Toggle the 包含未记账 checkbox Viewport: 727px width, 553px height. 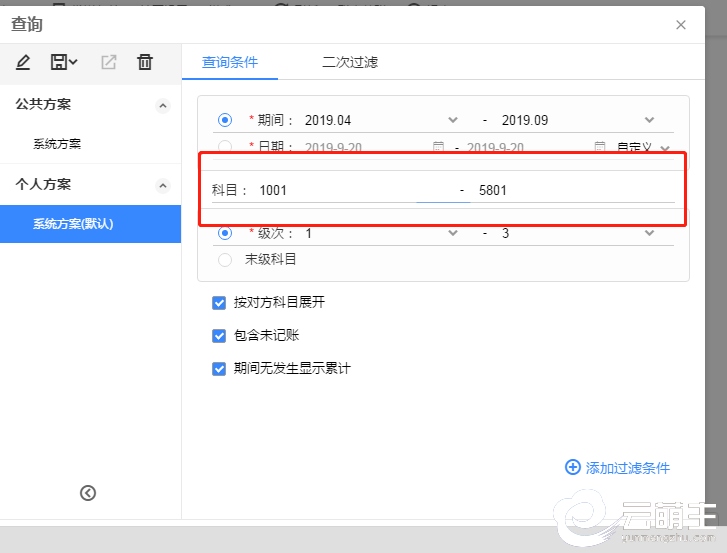tap(219, 336)
